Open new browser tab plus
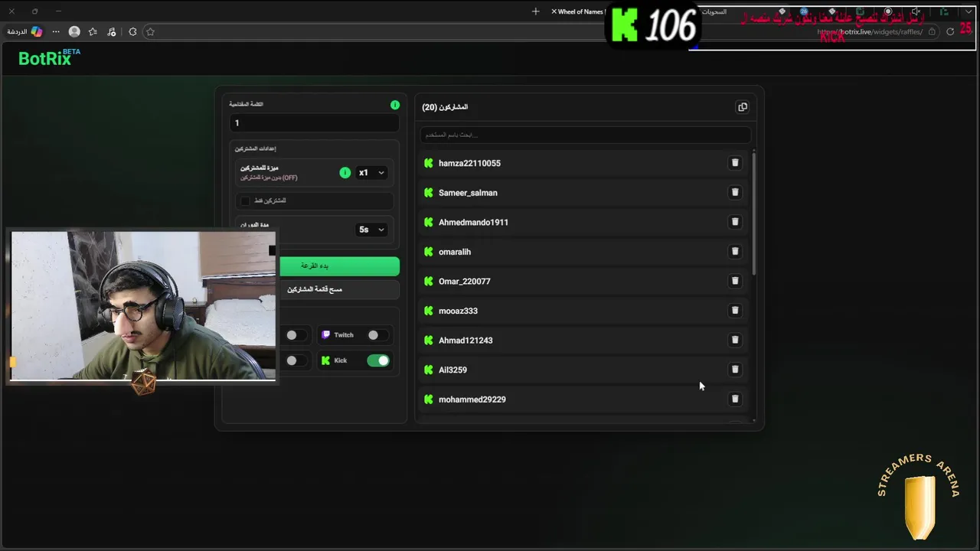 pos(535,11)
